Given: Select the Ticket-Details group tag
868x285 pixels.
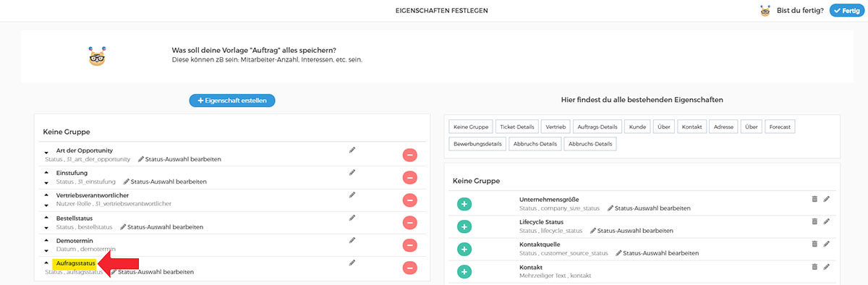Looking at the screenshot, I should tap(517, 127).
